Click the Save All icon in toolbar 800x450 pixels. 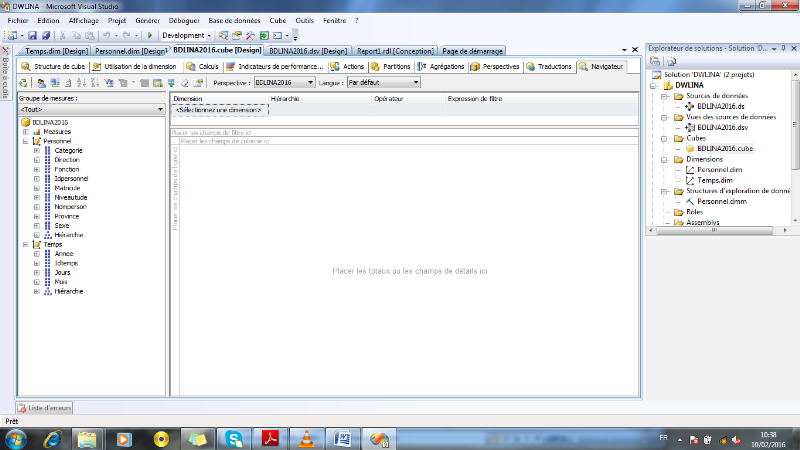coord(46,35)
